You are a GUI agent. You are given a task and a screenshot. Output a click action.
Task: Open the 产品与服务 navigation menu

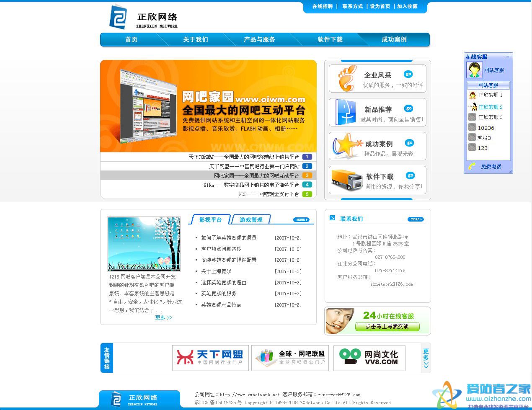click(x=259, y=39)
